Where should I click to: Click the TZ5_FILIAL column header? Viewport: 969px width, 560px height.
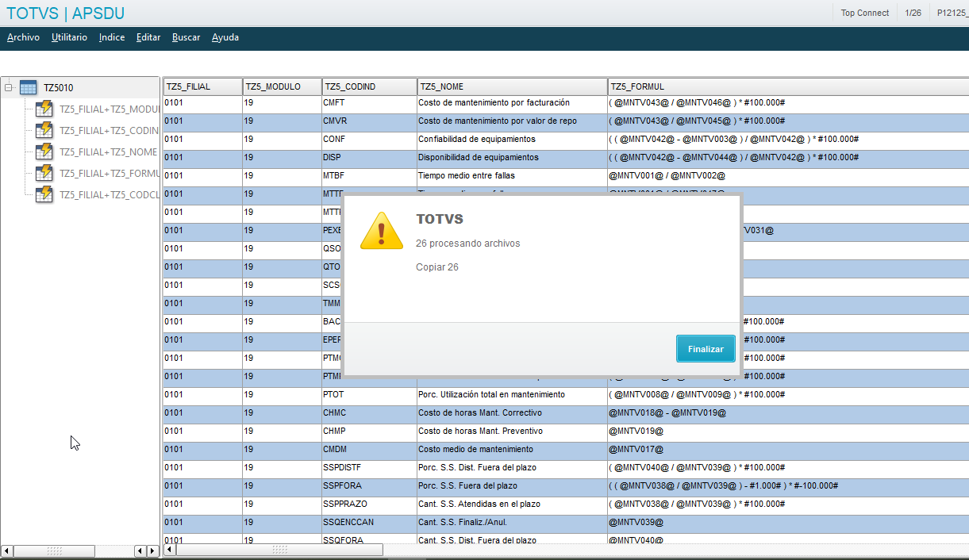(202, 86)
